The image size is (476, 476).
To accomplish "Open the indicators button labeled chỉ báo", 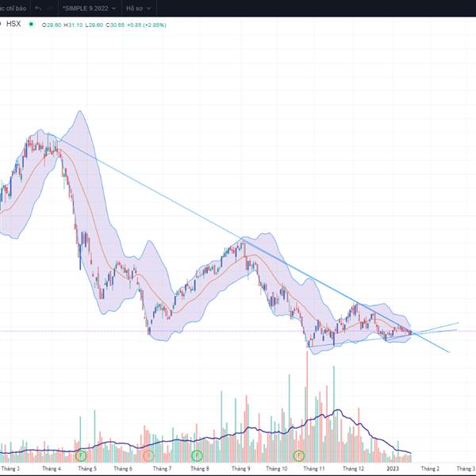I will [x=13, y=8].
